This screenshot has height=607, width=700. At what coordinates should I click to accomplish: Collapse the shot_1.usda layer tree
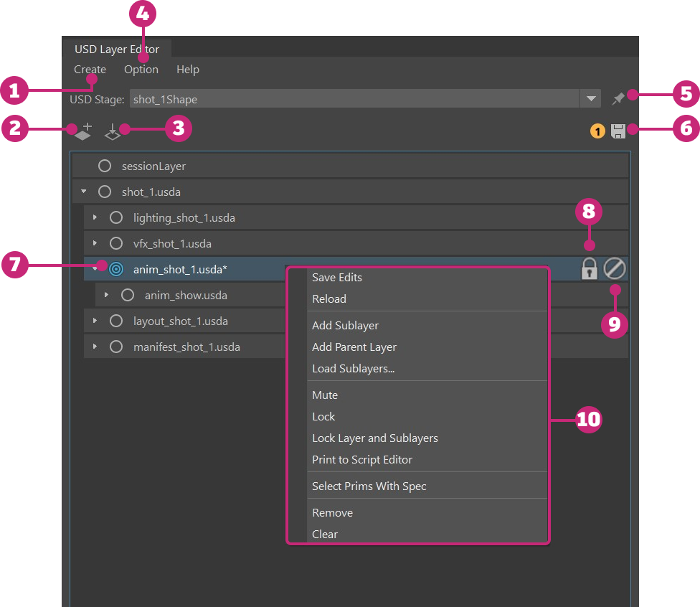84,192
